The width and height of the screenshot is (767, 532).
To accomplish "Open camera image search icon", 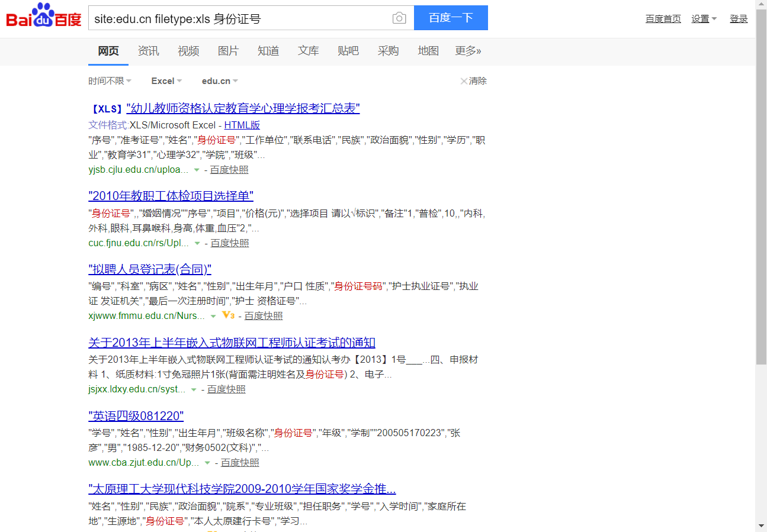I will (x=400, y=18).
